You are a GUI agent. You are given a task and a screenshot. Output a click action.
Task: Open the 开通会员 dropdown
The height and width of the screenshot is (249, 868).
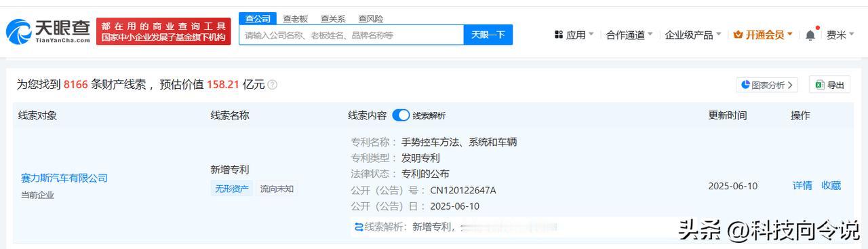[764, 35]
